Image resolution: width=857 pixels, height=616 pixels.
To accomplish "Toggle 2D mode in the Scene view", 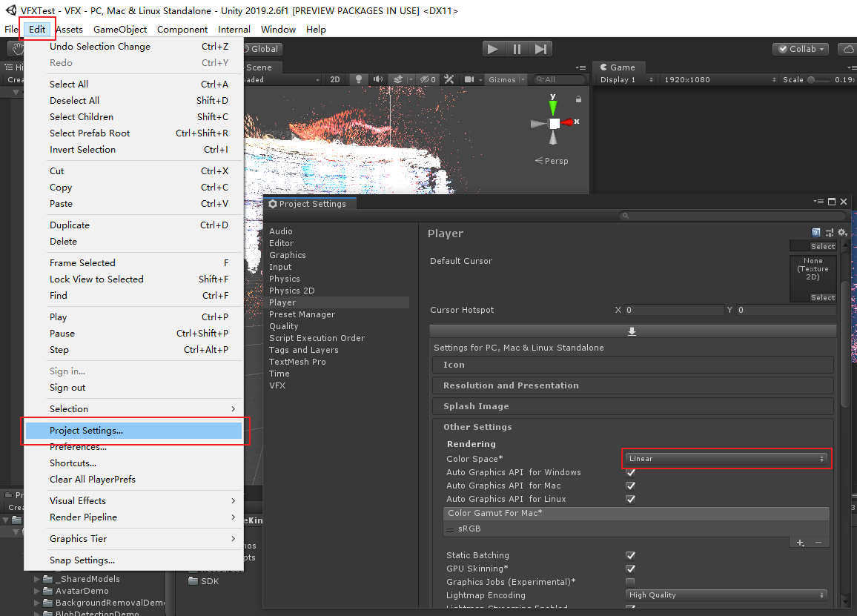I will tap(335, 79).
